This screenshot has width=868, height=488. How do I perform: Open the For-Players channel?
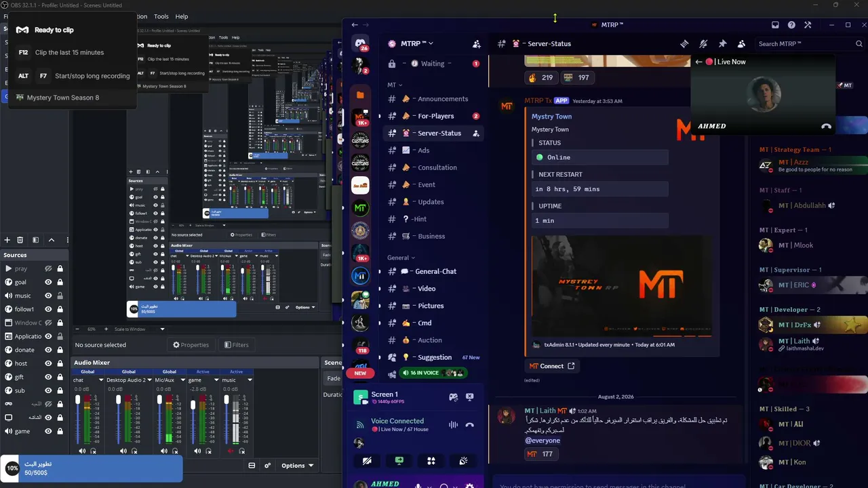click(434, 116)
